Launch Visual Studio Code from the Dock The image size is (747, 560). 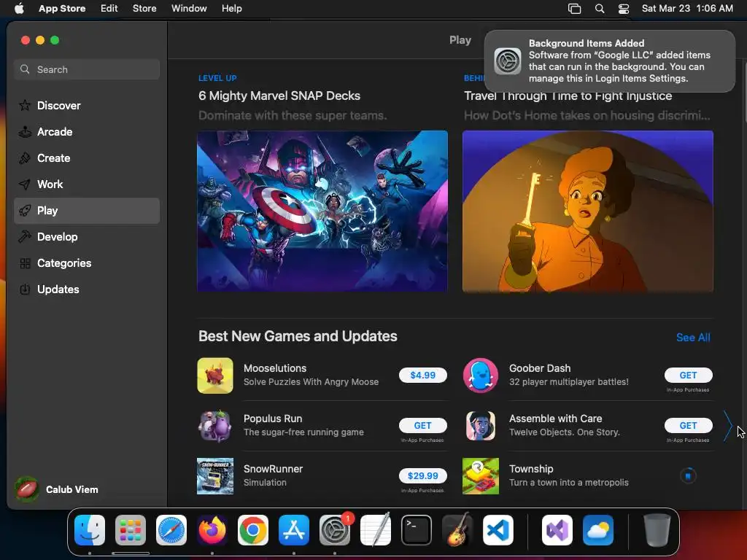(x=498, y=530)
